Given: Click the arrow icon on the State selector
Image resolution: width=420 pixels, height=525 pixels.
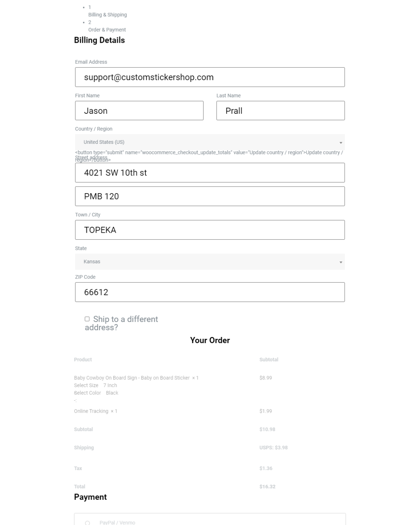Looking at the screenshot, I should click(341, 262).
